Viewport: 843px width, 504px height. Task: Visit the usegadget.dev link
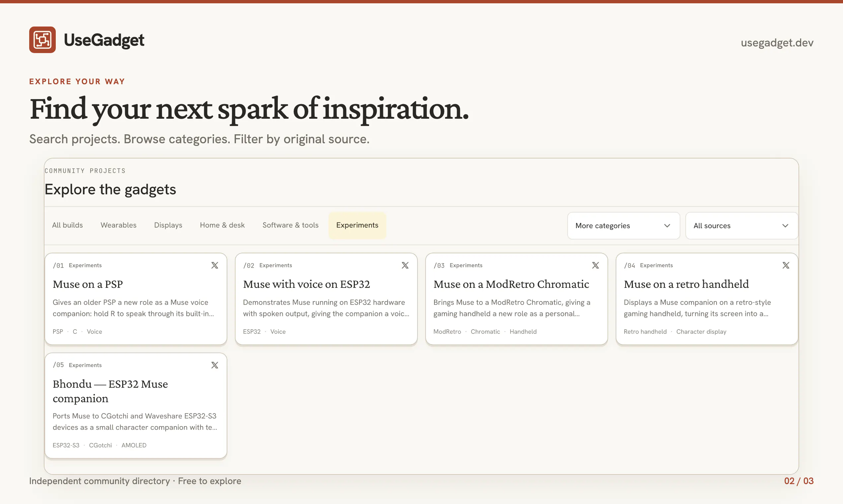pyautogui.click(x=777, y=42)
